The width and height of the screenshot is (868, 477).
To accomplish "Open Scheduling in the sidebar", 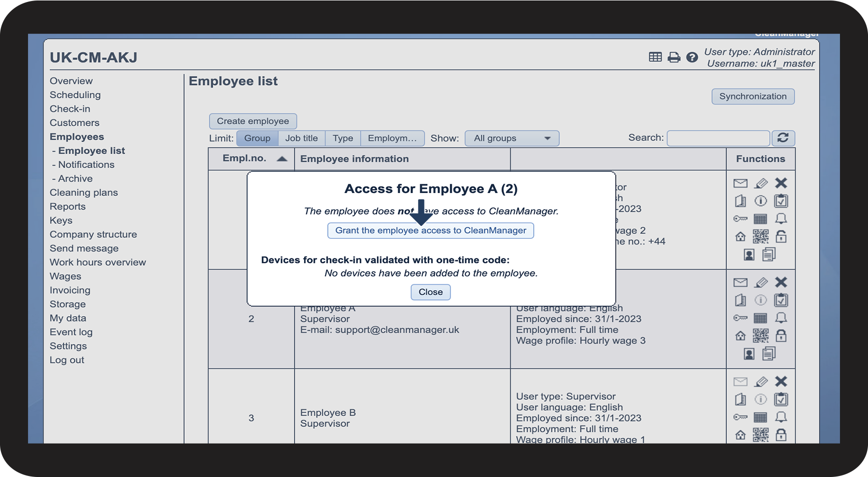I will (x=75, y=95).
